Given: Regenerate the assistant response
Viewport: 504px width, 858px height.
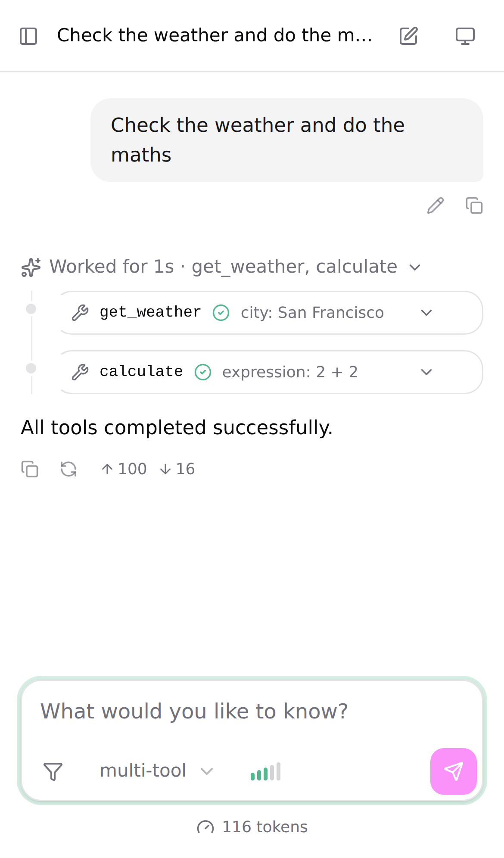Looking at the screenshot, I should click(68, 469).
